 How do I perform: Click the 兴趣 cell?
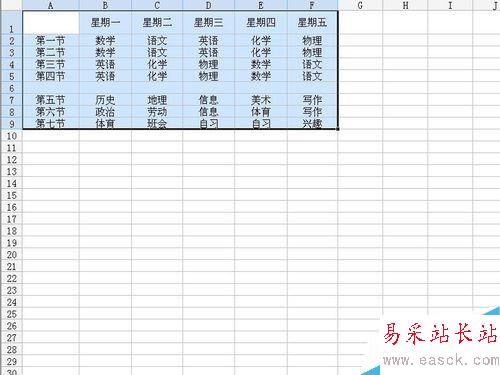(x=312, y=124)
